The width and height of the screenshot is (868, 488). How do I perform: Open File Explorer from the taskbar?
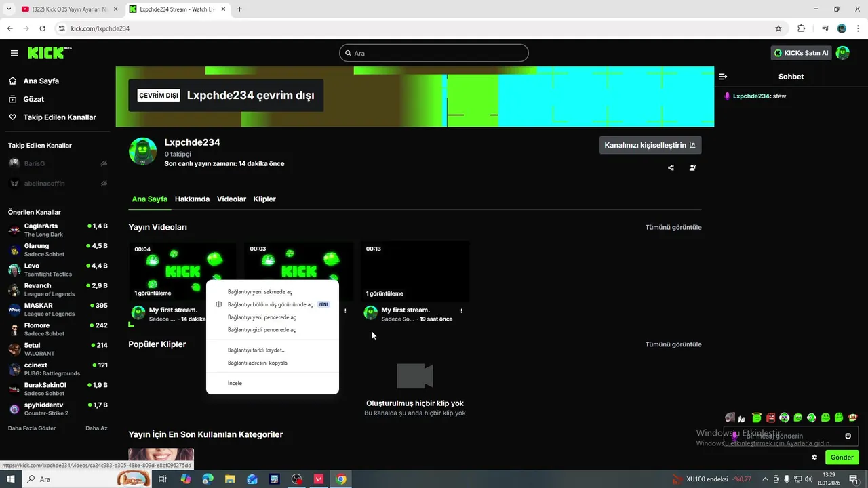pos(230,479)
